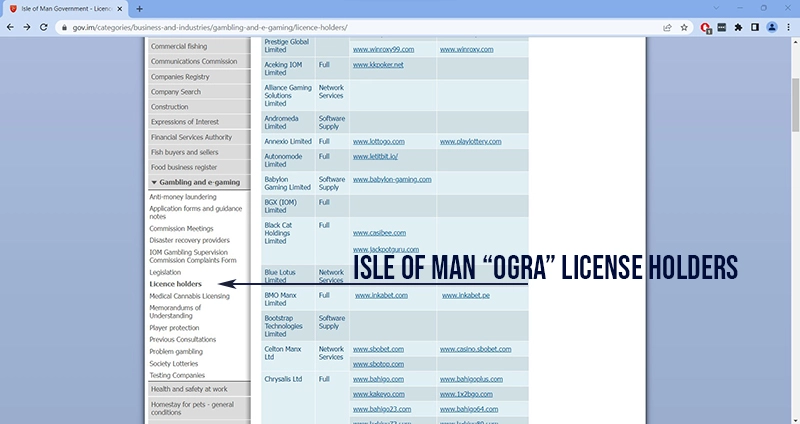Visit www.letitbit.io link

(x=375, y=157)
